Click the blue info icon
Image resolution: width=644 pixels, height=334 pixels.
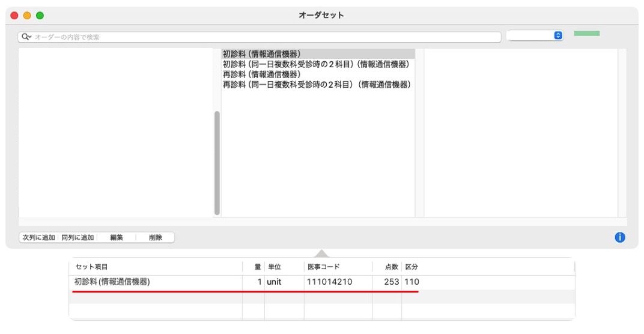(620, 237)
